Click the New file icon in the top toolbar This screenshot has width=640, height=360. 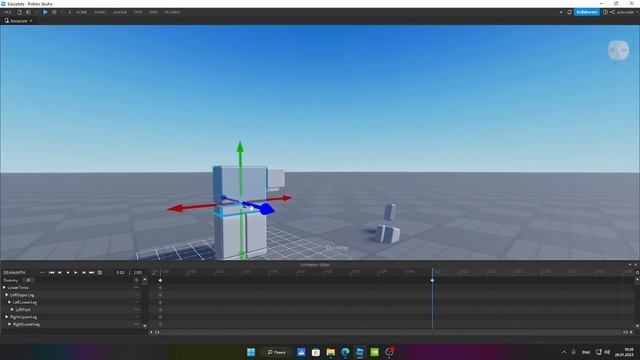tap(19, 12)
